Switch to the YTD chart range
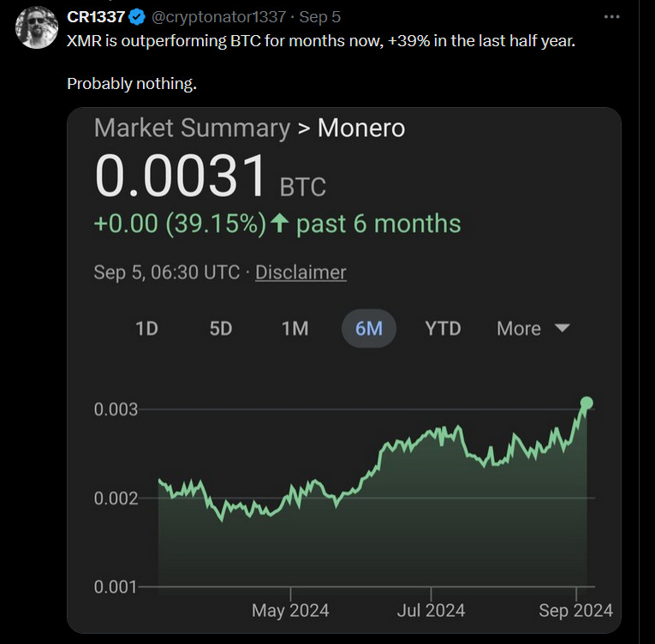Image resolution: width=655 pixels, height=644 pixels. click(x=443, y=329)
